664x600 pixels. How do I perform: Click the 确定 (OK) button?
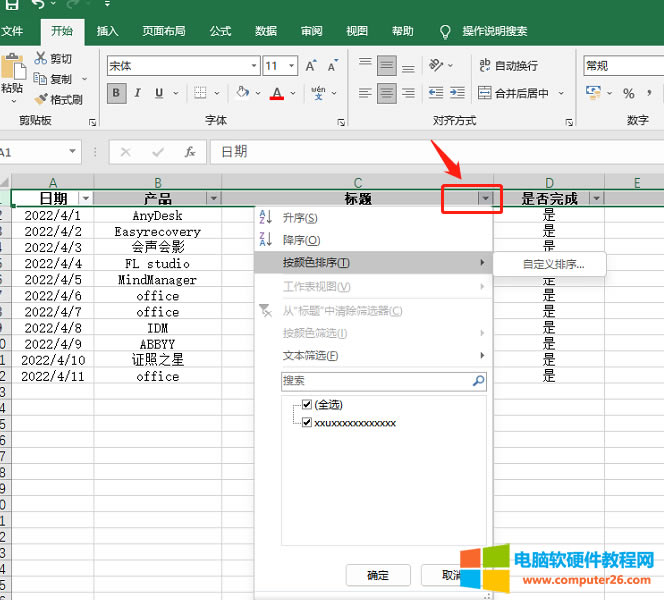(378, 576)
